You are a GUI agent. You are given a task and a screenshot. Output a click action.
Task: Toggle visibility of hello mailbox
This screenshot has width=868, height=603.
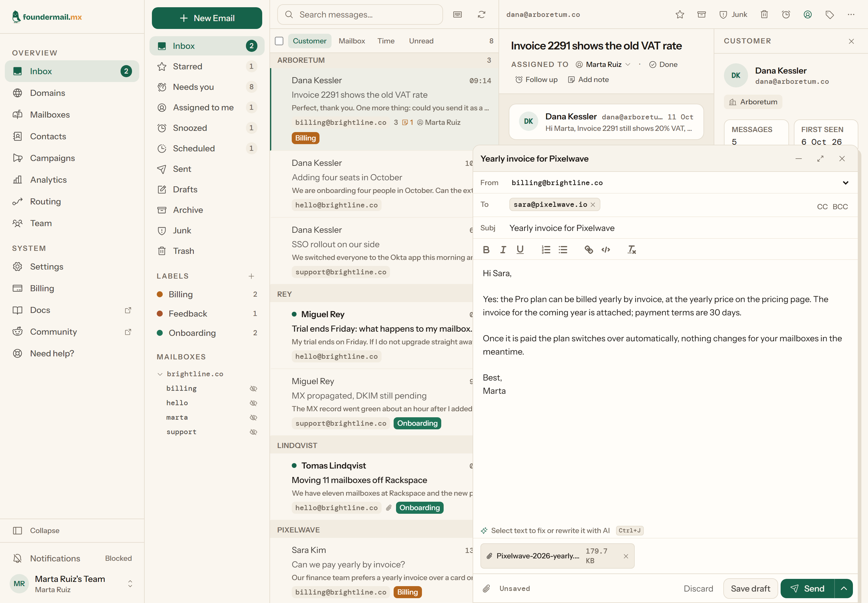pos(253,403)
